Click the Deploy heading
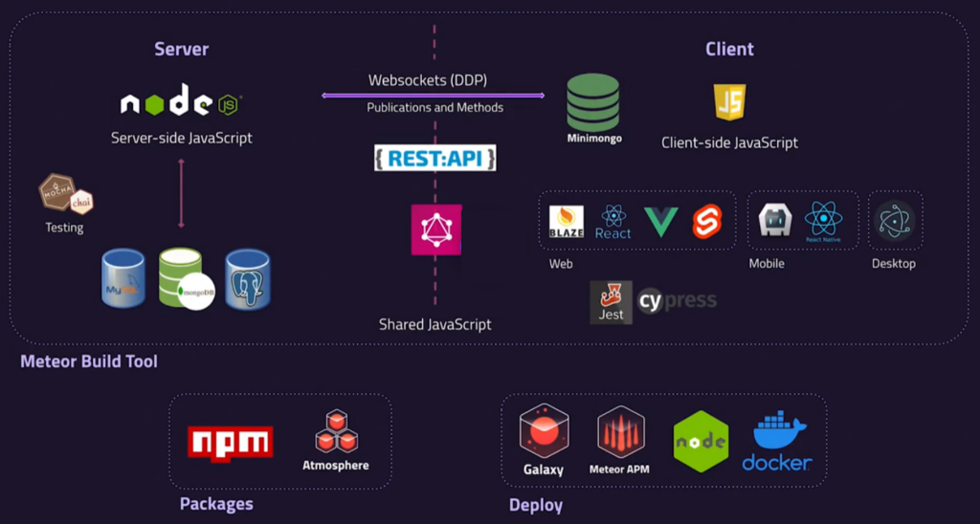980x524 pixels. pos(536,505)
